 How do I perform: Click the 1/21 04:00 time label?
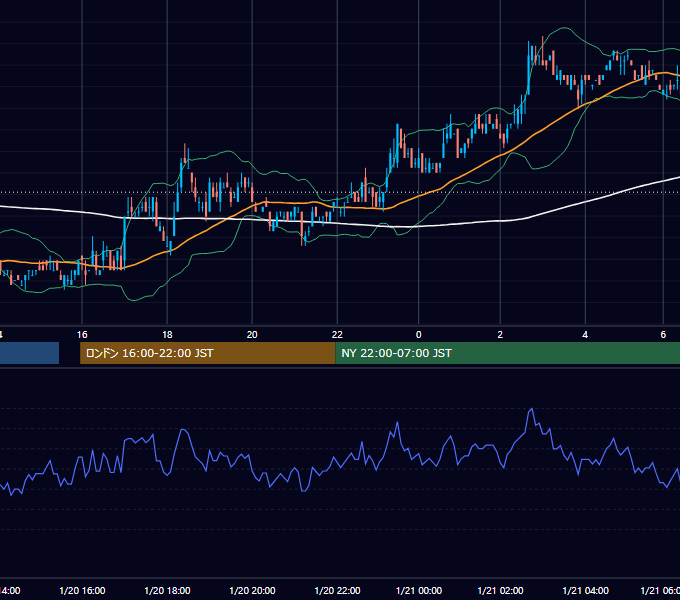pos(585,590)
